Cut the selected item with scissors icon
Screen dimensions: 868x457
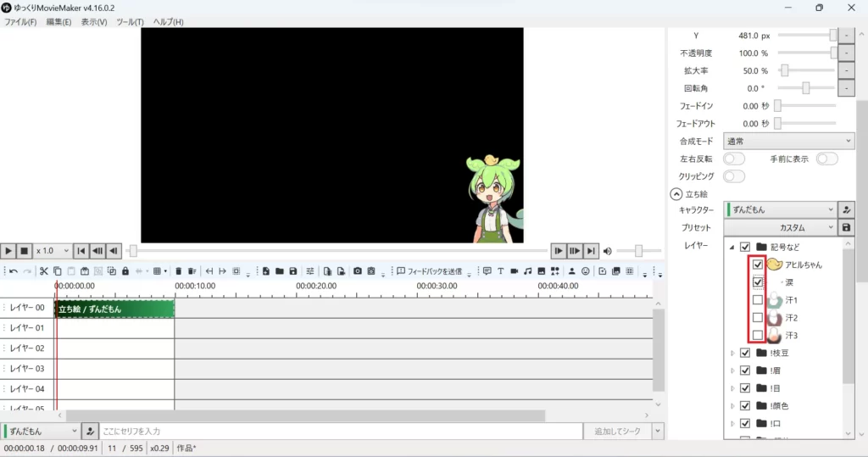(x=44, y=271)
